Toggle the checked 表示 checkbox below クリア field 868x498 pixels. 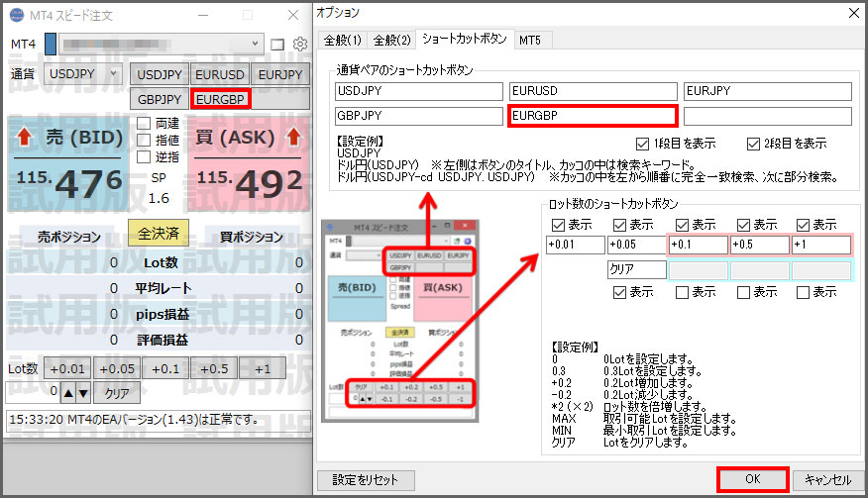[620, 292]
